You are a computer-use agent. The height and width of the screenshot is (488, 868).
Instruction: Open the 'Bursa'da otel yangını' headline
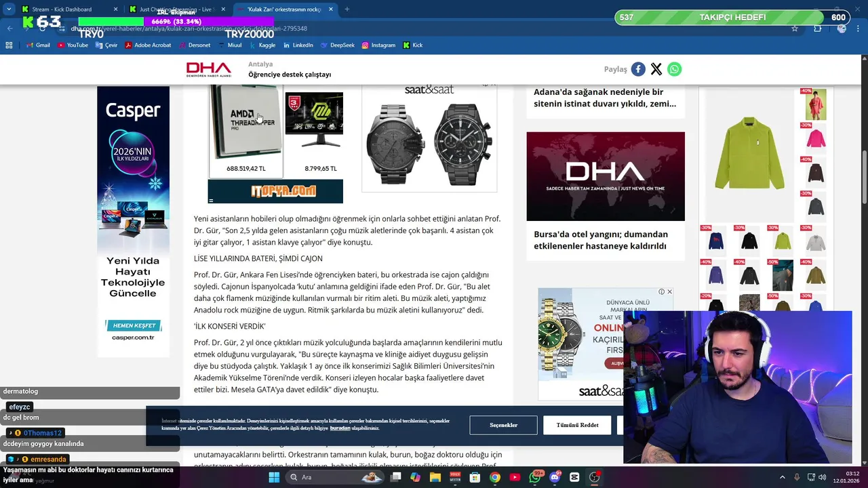601,240
